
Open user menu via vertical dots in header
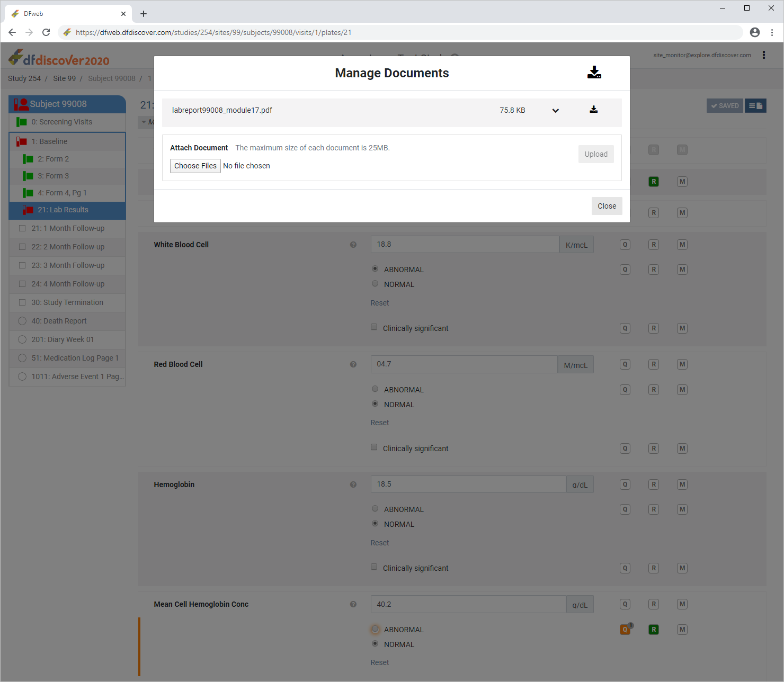[x=763, y=55]
